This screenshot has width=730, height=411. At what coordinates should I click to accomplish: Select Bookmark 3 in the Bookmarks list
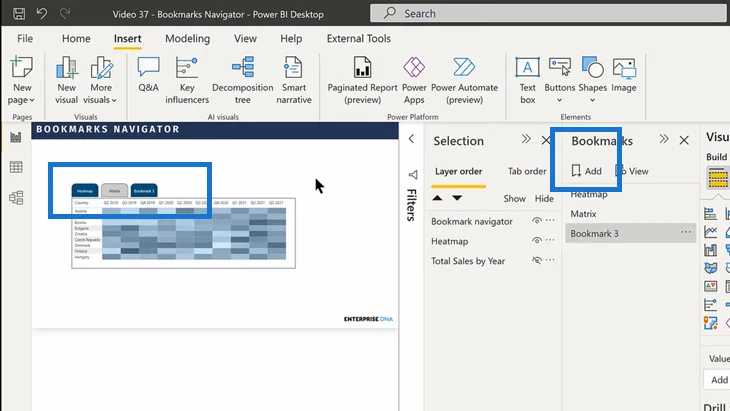click(630, 234)
